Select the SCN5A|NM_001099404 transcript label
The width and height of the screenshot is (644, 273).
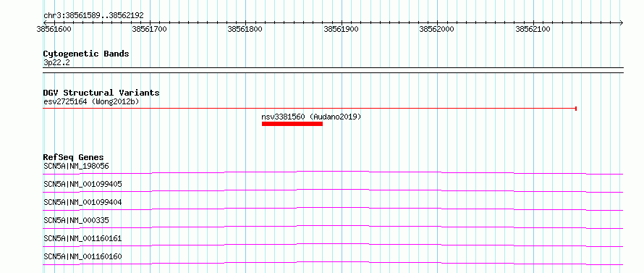click(x=82, y=202)
